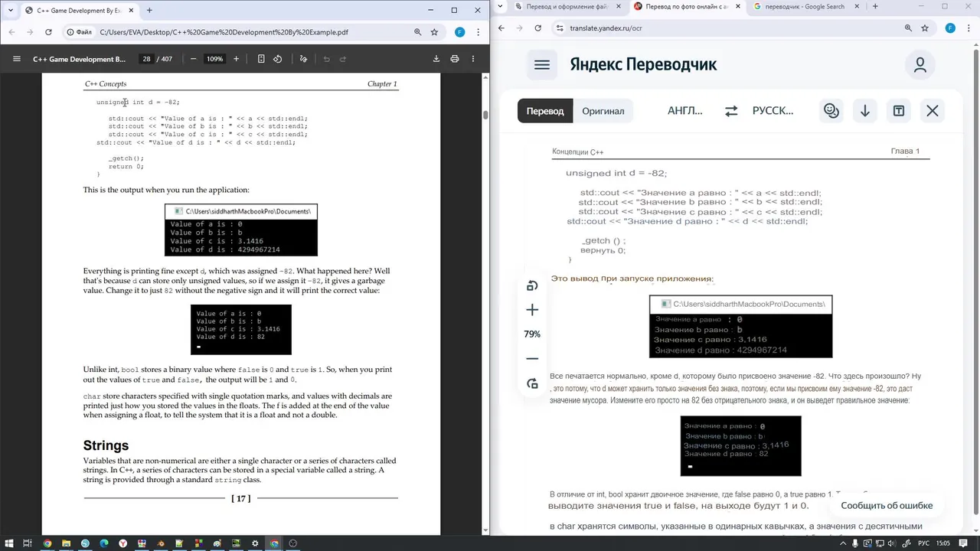Open Yandex account profile icon
The height and width of the screenshot is (551, 980).
(x=920, y=65)
